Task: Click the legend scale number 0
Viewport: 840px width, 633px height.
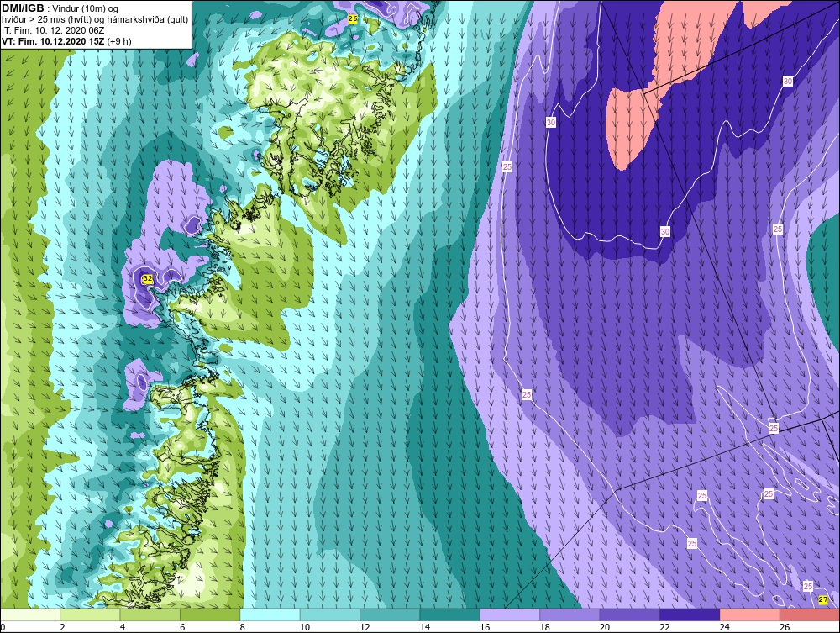Action: (3, 627)
